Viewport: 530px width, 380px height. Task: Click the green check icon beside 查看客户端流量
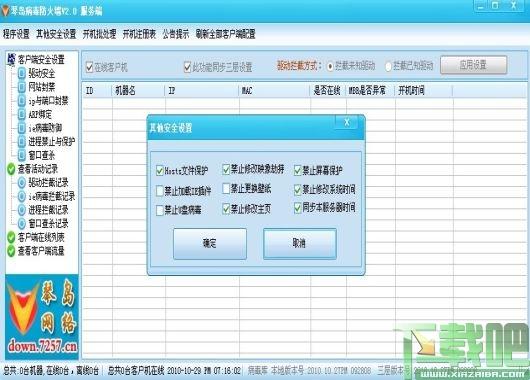coord(11,251)
